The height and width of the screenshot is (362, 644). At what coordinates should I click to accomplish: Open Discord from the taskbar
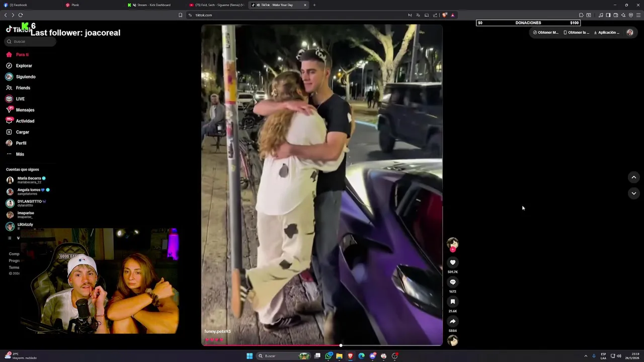point(372,356)
